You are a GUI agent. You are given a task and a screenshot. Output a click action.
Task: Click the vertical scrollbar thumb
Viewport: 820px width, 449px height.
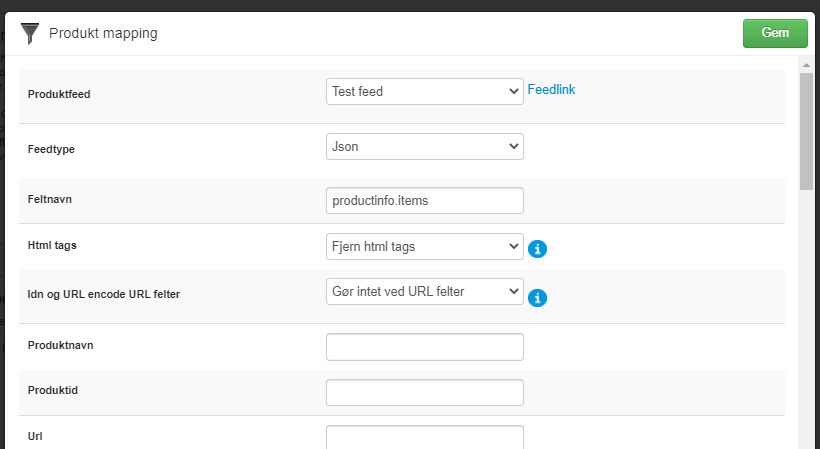[x=806, y=131]
